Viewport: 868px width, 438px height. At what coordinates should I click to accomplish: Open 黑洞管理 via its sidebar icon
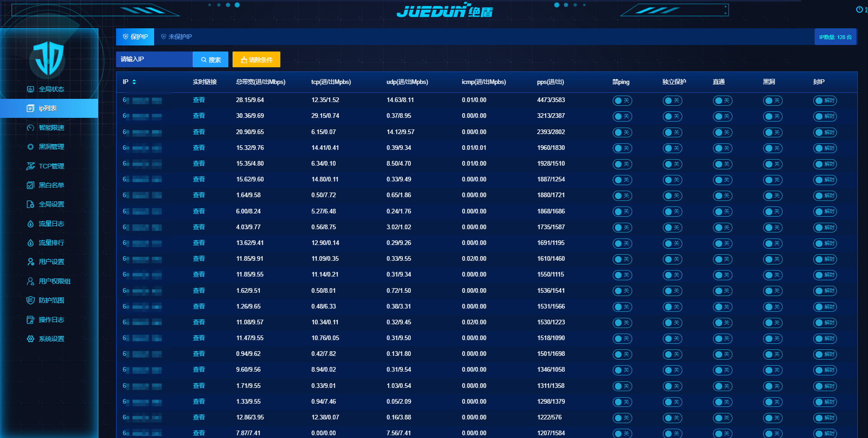click(x=31, y=147)
